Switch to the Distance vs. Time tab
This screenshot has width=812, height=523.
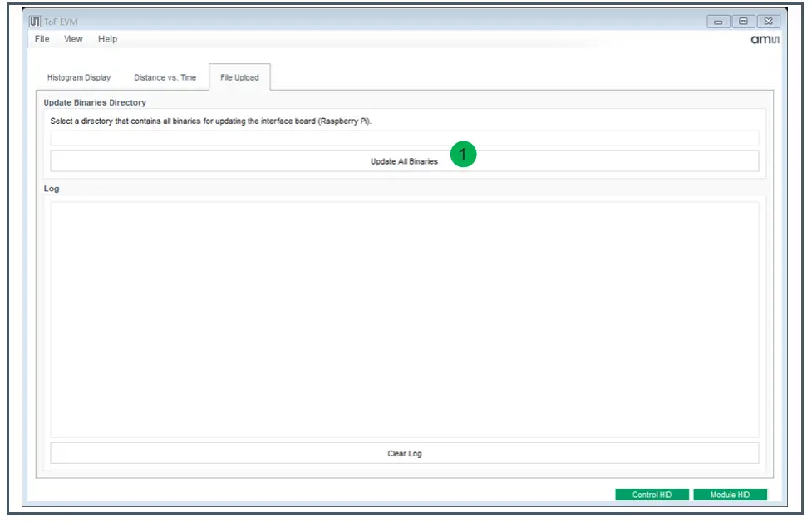pos(164,76)
